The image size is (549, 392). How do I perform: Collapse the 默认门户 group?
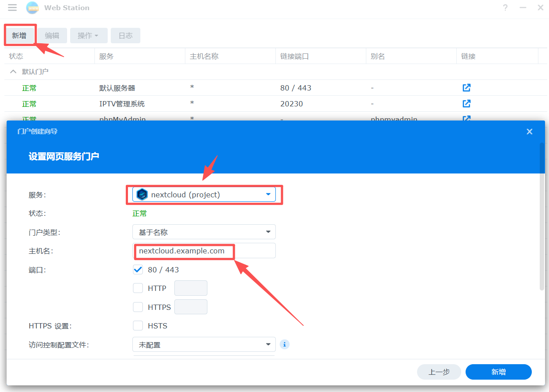pos(13,72)
